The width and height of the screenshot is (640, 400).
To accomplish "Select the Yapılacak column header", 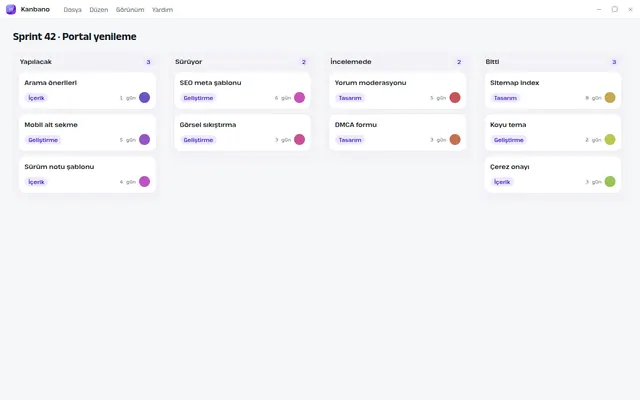I will click(x=36, y=62).
